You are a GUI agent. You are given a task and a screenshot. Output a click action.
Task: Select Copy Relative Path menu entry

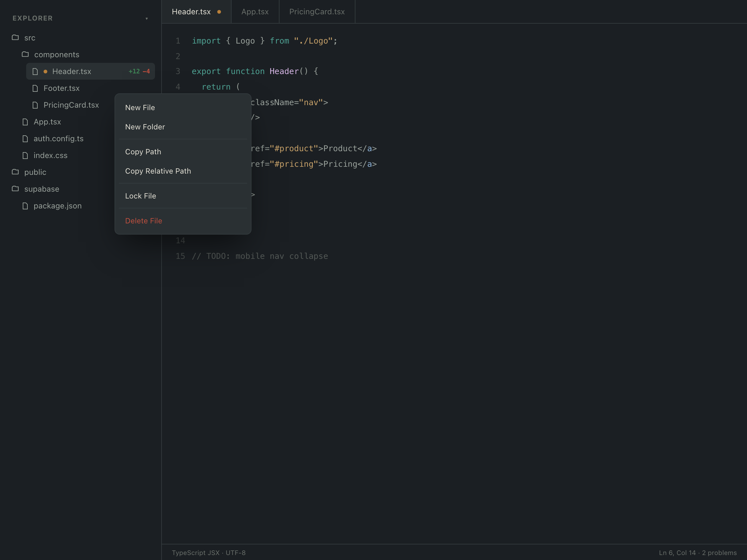pyautogui.click(x=183, y=171)
